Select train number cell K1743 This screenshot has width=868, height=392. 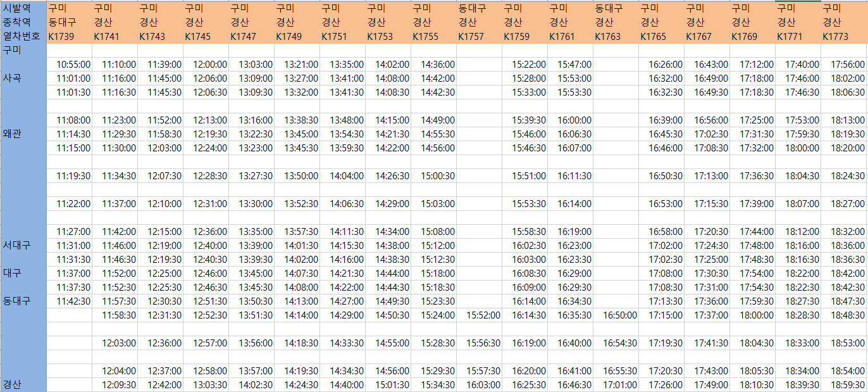pyautogui.click(x=161, y=36)
